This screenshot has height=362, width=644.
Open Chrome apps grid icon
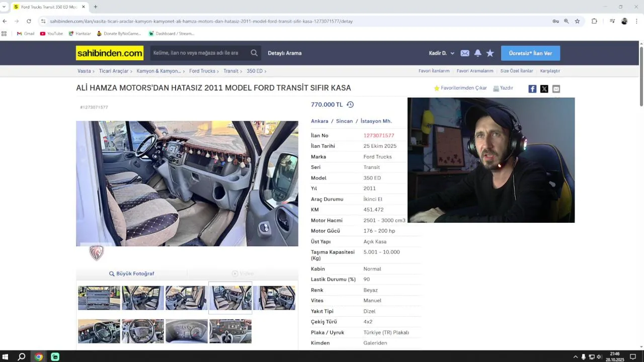click(4, 34)
